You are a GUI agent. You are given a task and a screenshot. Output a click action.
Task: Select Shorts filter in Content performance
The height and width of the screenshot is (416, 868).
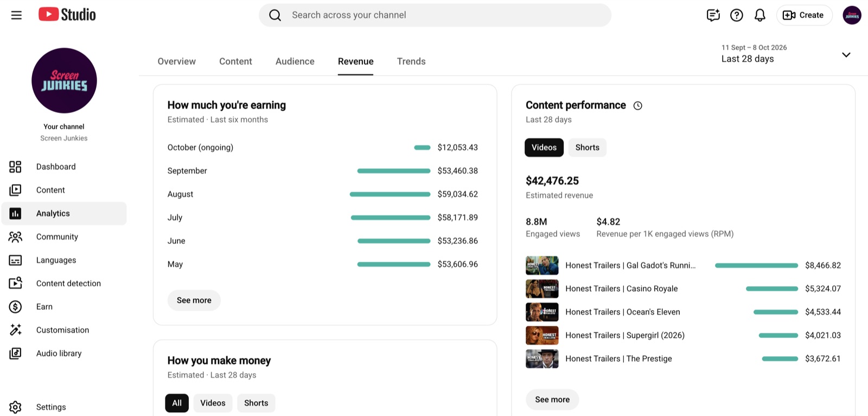click(x=587, y=148)
